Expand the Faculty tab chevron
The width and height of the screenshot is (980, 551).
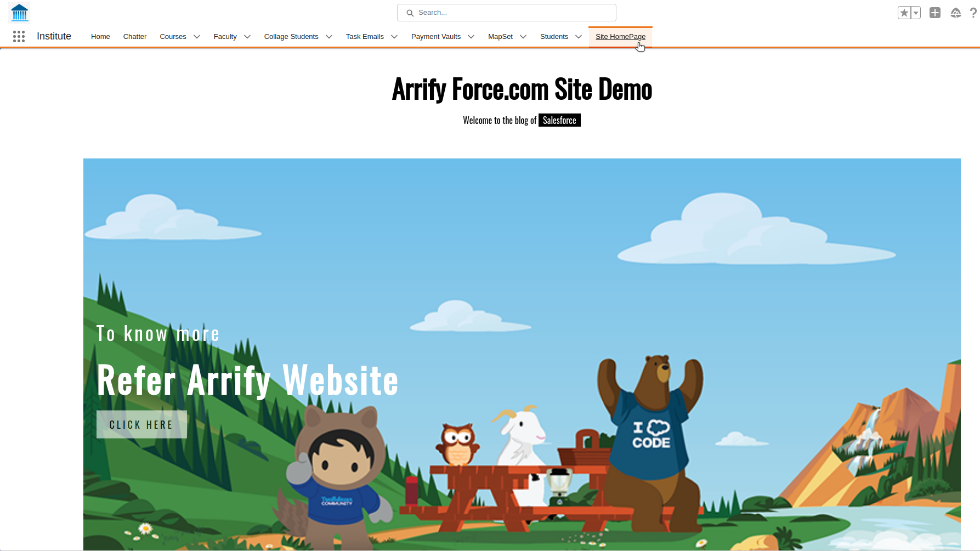tap(247, 37)
